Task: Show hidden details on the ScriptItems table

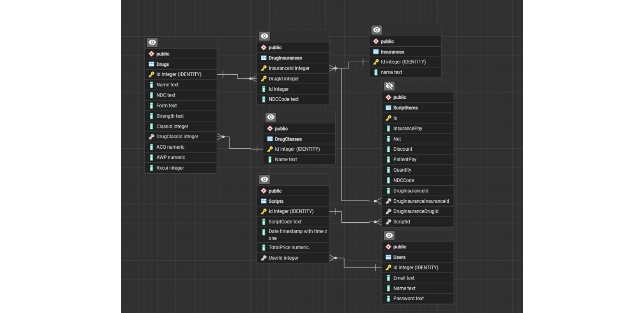Action: click(389, 86)
